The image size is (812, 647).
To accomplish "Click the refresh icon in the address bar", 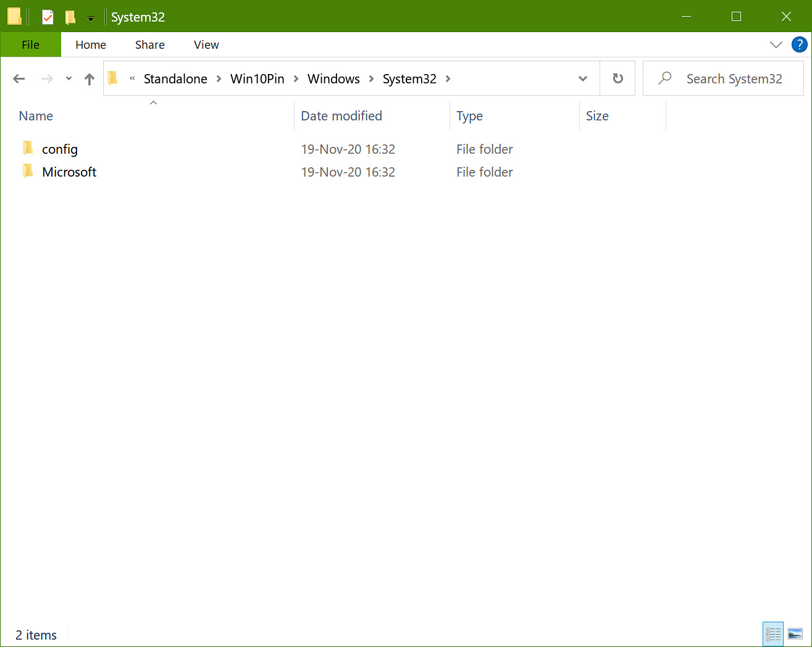I will (617, 78).
